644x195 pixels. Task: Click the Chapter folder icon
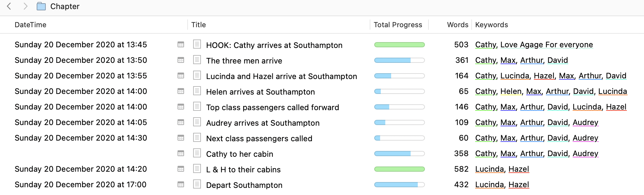click(41, 6)
